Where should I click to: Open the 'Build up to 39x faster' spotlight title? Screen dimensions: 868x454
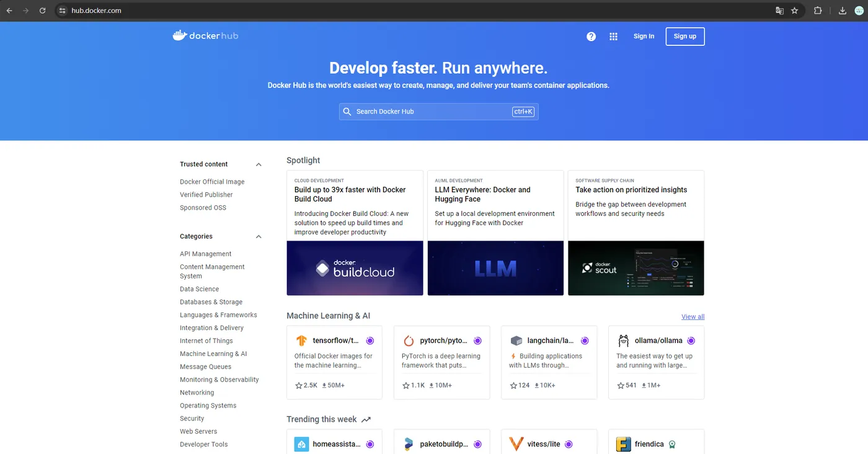(350, 195)
